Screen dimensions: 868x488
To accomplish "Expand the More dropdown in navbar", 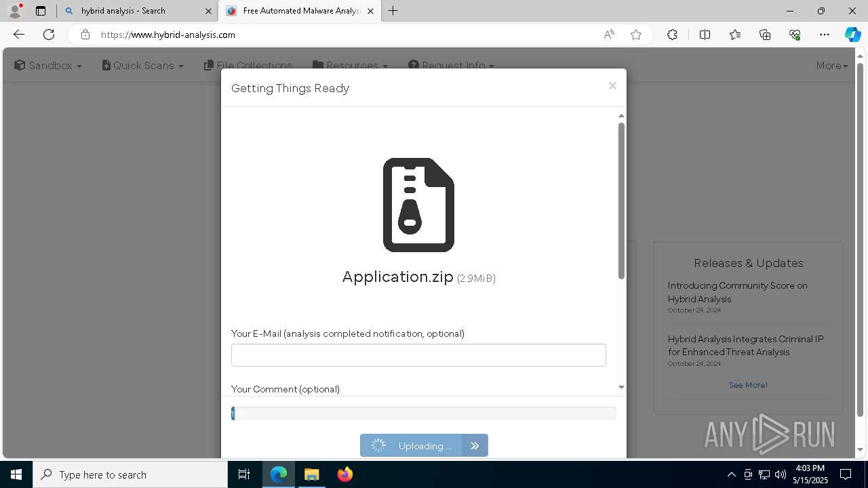I will 832,65.
